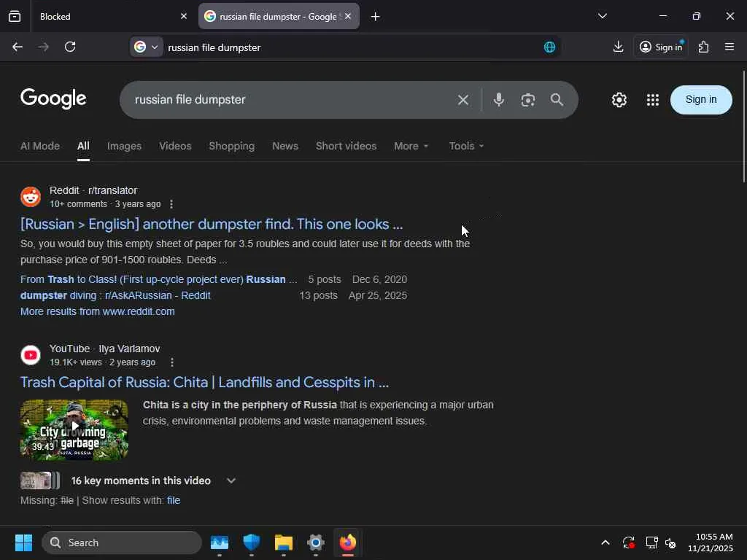Viewport: 747px width, 560px height.
Task: Open File Explorer from taskbar
Action: coord(284,542)
